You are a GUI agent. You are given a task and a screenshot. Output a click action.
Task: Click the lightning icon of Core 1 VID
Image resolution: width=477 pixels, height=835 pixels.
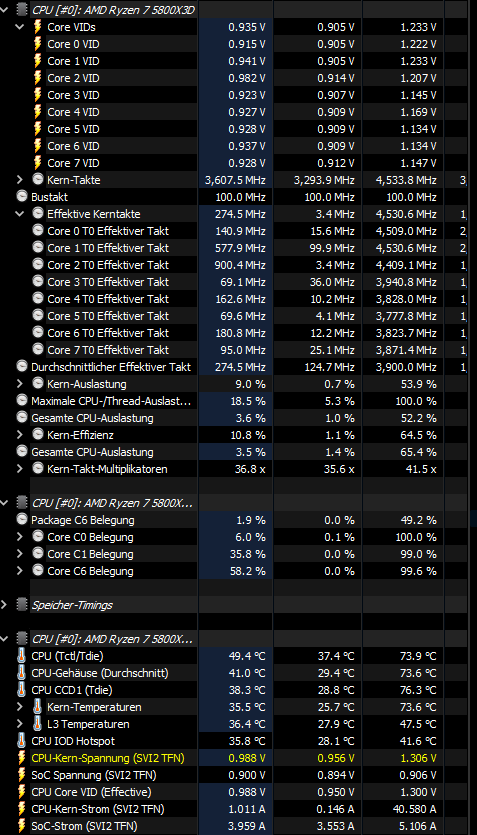[x=37, y=61]
